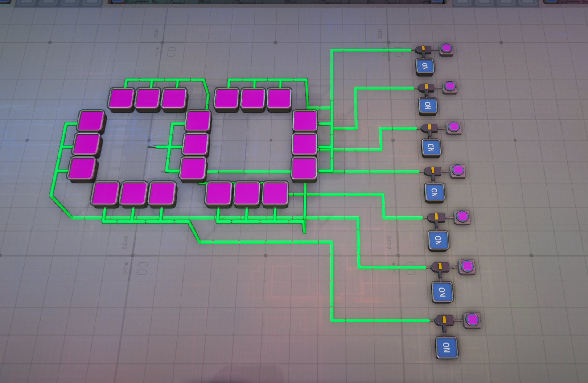The image size is (588, 383).
Task: Click the green wire feeding the topmost gate
Action: pos(371,50)
